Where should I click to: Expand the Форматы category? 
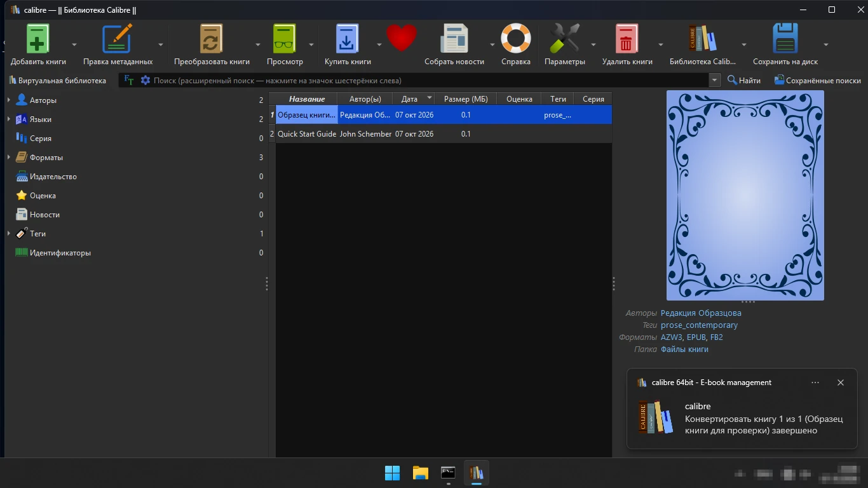pos(8,158)
